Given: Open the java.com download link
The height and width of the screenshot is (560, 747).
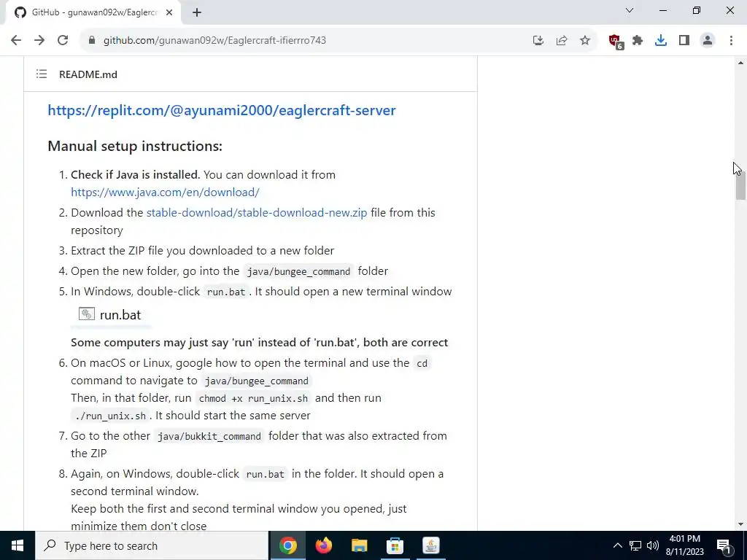Looking at the screenshot, I should click(x=165, y=192).
